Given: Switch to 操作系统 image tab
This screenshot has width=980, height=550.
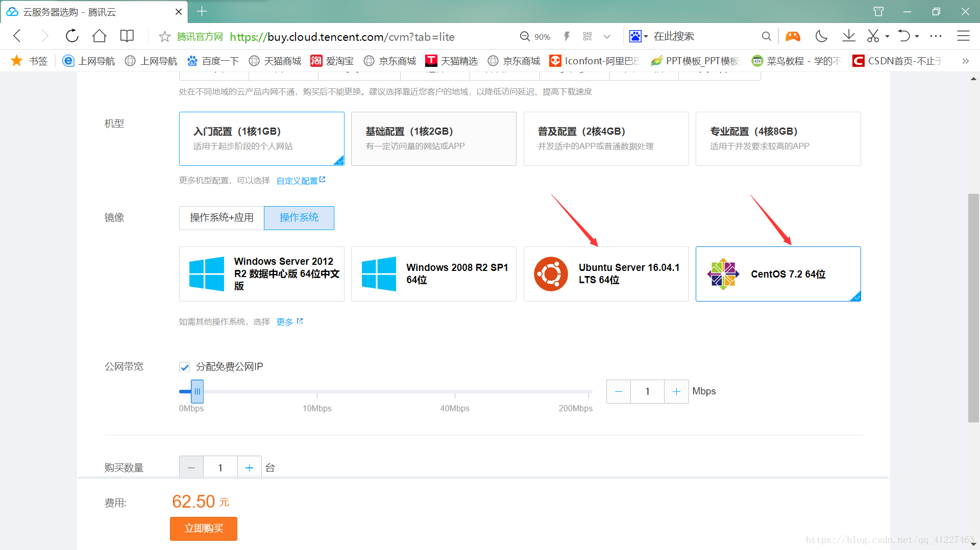Looking at the screenshot, I should click(299, 218).
